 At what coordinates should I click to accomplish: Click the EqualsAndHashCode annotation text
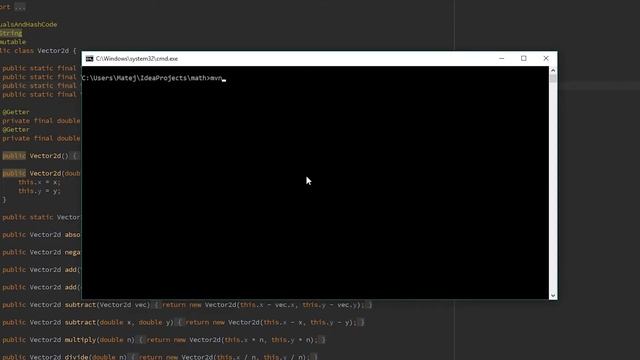(29, 24)
